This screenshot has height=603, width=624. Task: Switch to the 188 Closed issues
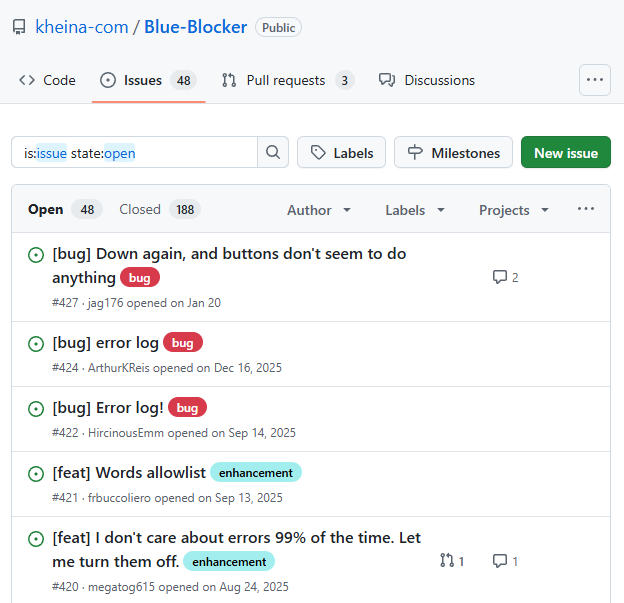point(159,209)
